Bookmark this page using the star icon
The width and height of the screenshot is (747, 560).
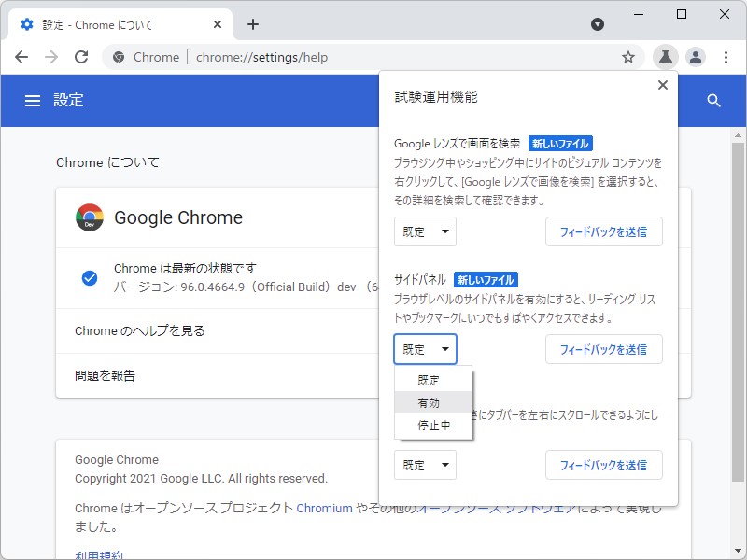pyautogui.click(x=628, y=57)
